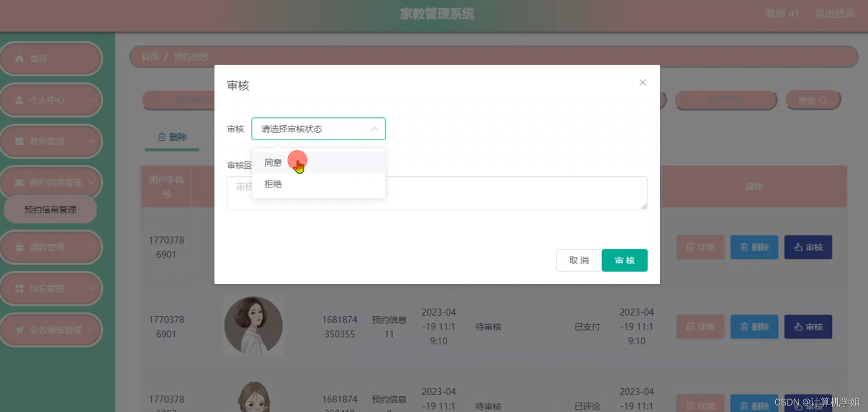Click the 教师 a1 user label
The image size is (868, 412).
click(x=783, y=13)
